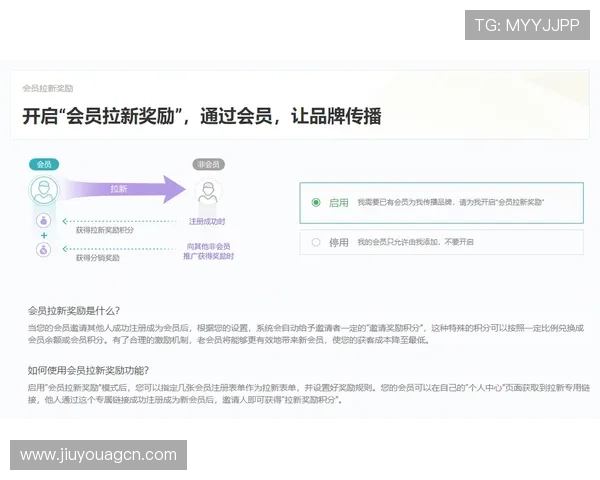Click the heading 如何使用会员拉新奖励功能?
600x480 pixels.
point(88,370)
